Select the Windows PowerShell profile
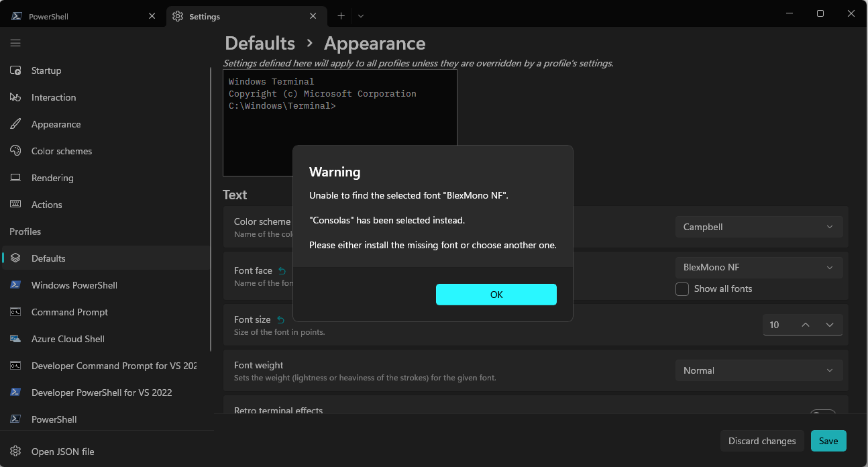The width and height of the screenshot is (868, 467). click(x=105, y=285)
